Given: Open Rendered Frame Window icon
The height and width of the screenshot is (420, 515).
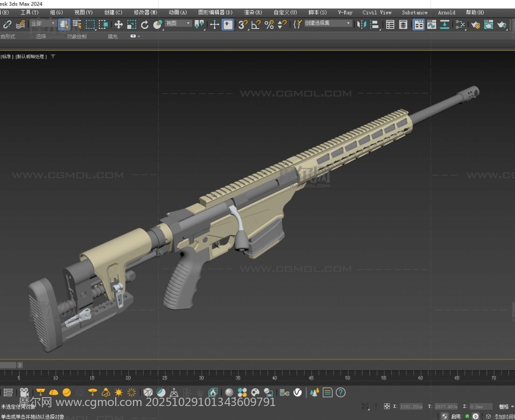Looking at the screenshot, I should 488,25.
